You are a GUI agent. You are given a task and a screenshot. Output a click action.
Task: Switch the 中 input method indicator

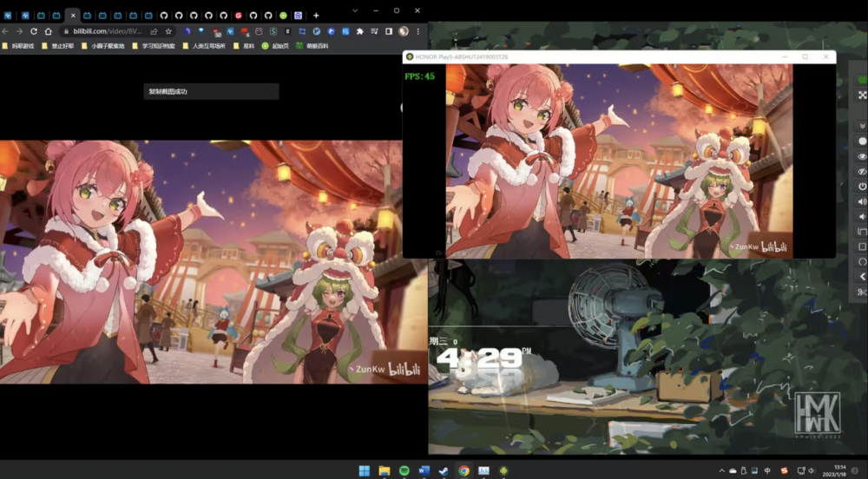767,470
